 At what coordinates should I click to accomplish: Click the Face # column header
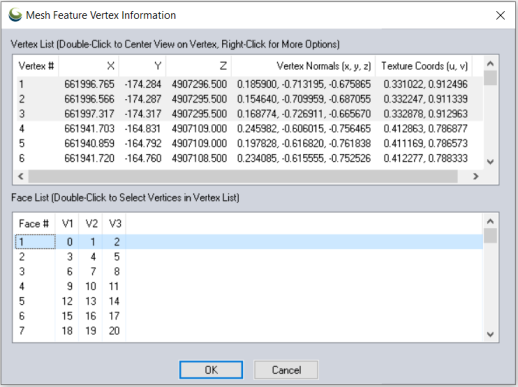[x=35, y=223]
